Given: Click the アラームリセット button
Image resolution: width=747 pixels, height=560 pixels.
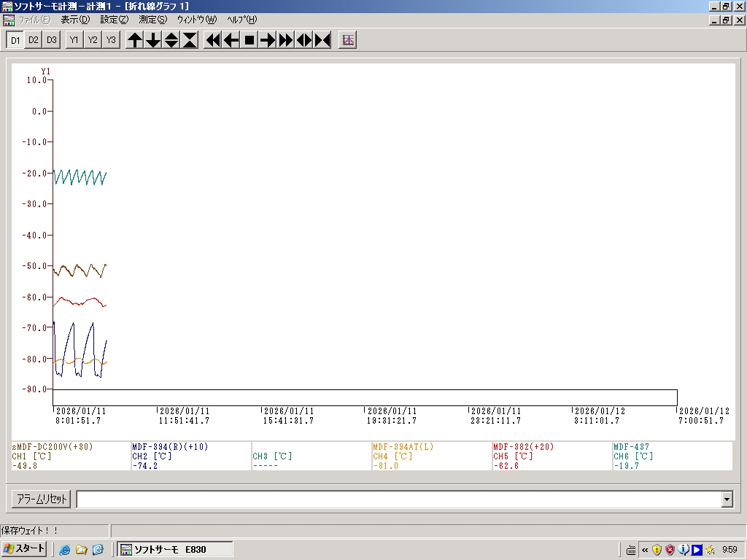Looking at the screenshot, I should [x=42, y=499].
